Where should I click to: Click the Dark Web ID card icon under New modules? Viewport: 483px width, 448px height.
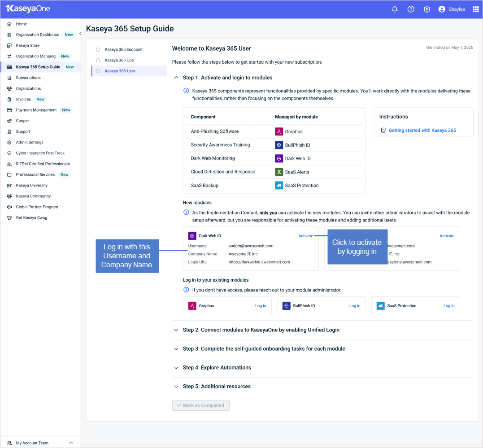pyautogui.click(x=192, y=236)
